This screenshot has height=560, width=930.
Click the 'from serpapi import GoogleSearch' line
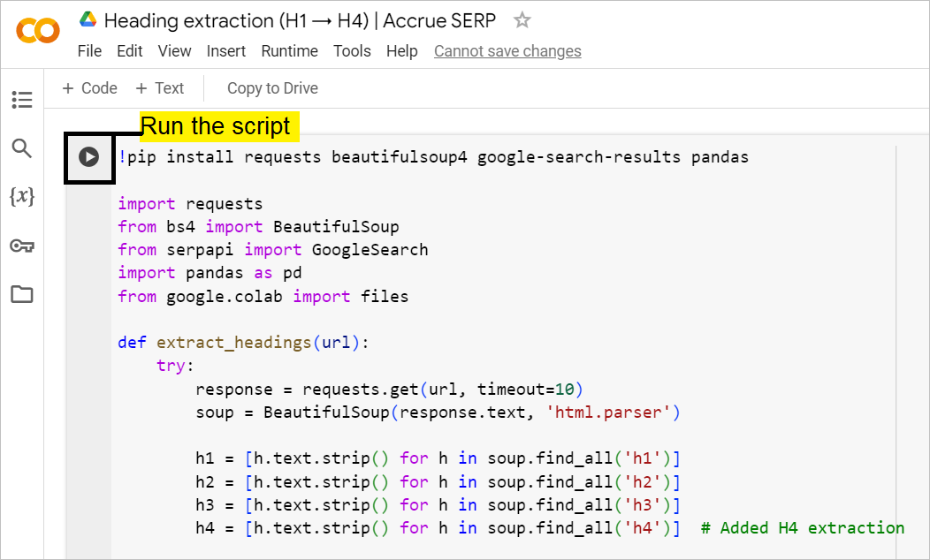(x=273, y=250)
